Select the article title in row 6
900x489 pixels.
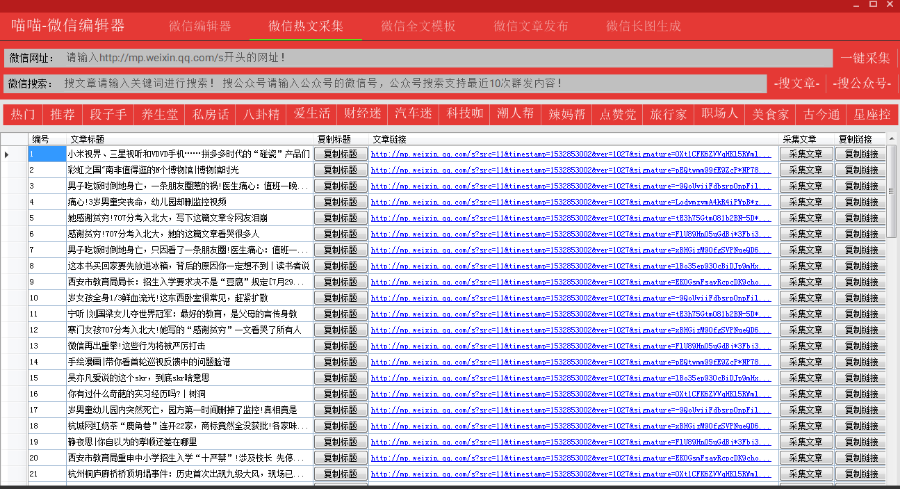coord(164,234)
